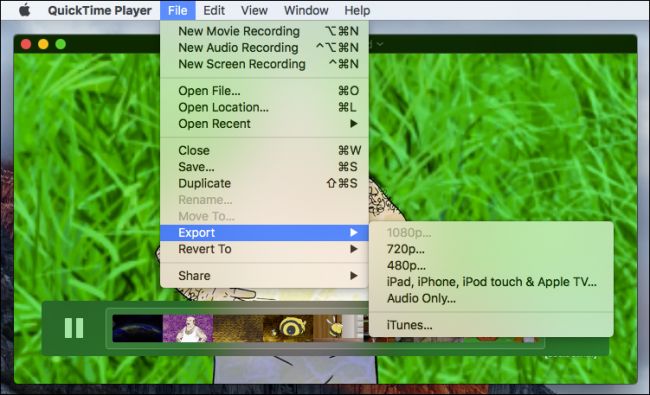
Task: Export to iTunes…
Action: 491,325
